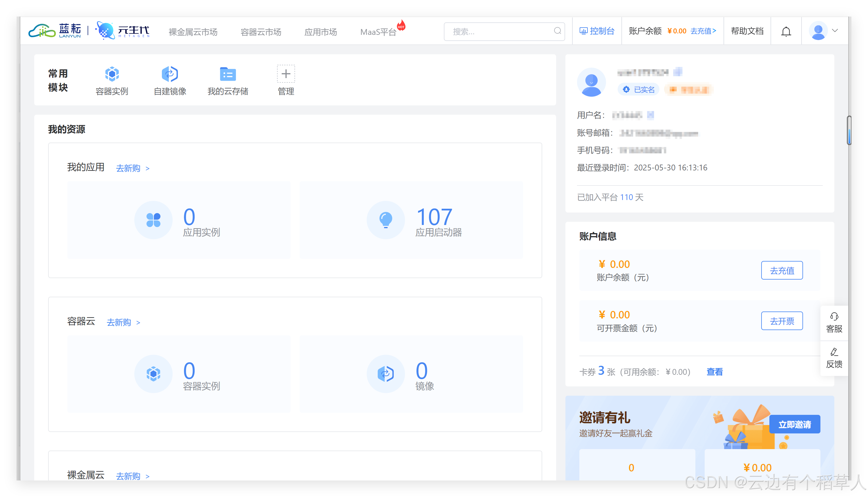Expand 去新购 arrow next to 我的应用
Image resolution: width=868 pixels, height=497 pixels.
pos(147,169)
